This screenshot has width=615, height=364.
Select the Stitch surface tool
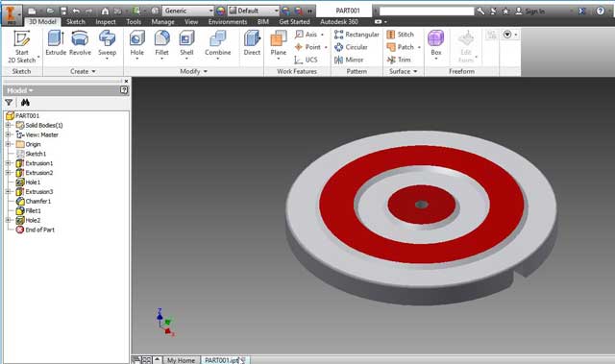400,35
